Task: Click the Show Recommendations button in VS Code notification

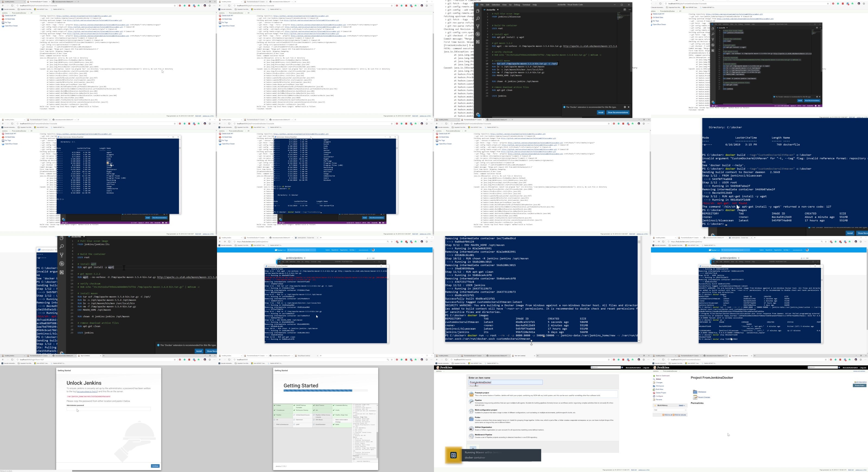Action: (618, 113)
